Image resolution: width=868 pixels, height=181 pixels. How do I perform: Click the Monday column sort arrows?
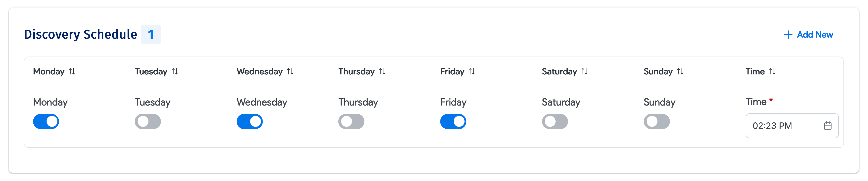71,72
